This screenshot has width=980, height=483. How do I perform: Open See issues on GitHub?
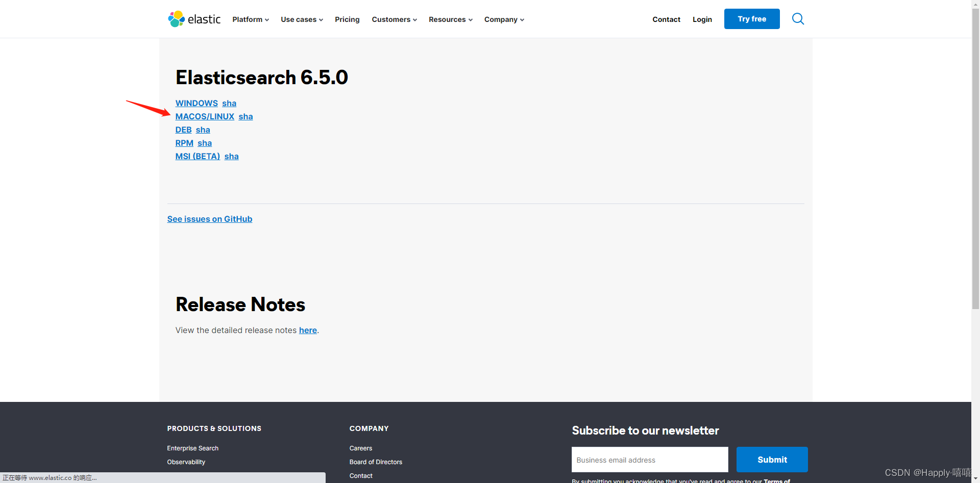[x=210, y=219]
